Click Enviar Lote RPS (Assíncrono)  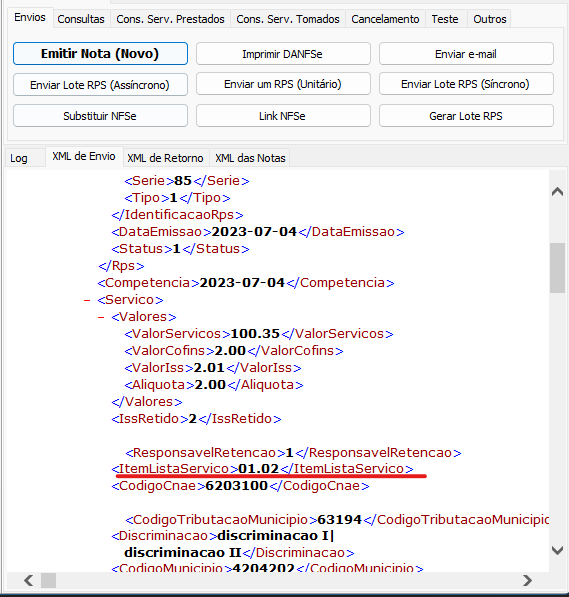[x=100, y=85]
